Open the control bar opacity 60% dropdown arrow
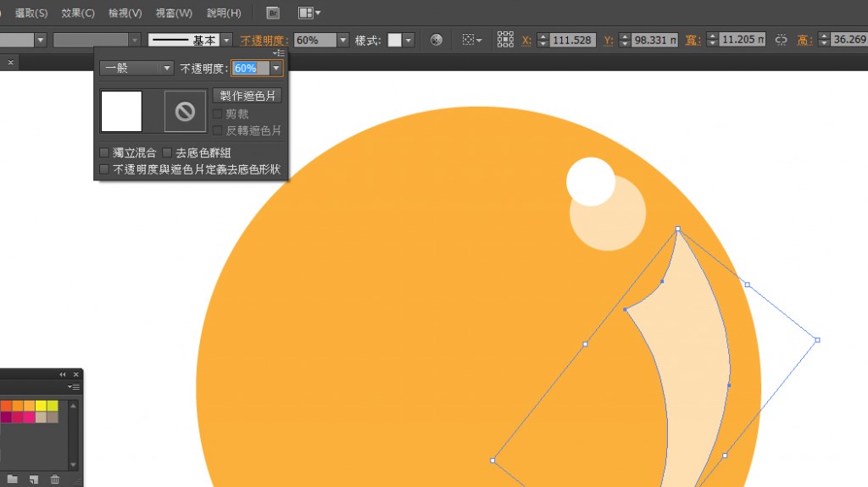Viewport: 868px width, 487px height. [x=342, y=40]
